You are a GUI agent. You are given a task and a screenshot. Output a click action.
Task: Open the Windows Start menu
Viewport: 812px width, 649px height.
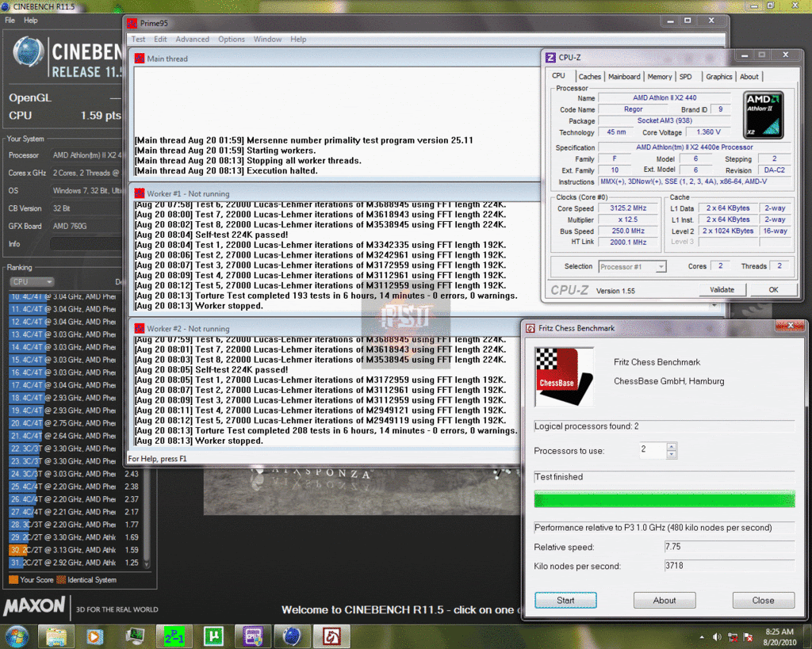tap(16, 636)
